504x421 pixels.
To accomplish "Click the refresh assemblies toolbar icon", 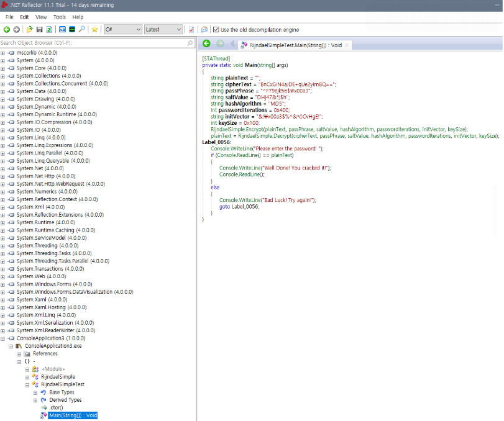I will click(x=49, y=30).
